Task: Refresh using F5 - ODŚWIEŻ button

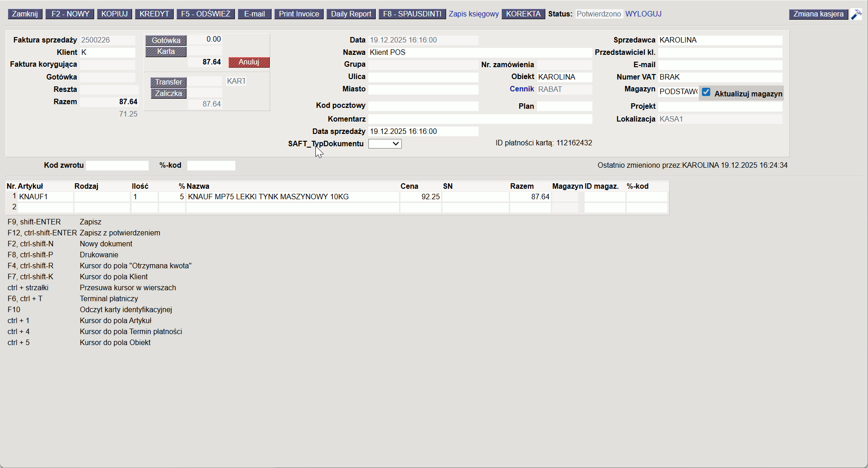Action: click(206, 14)
